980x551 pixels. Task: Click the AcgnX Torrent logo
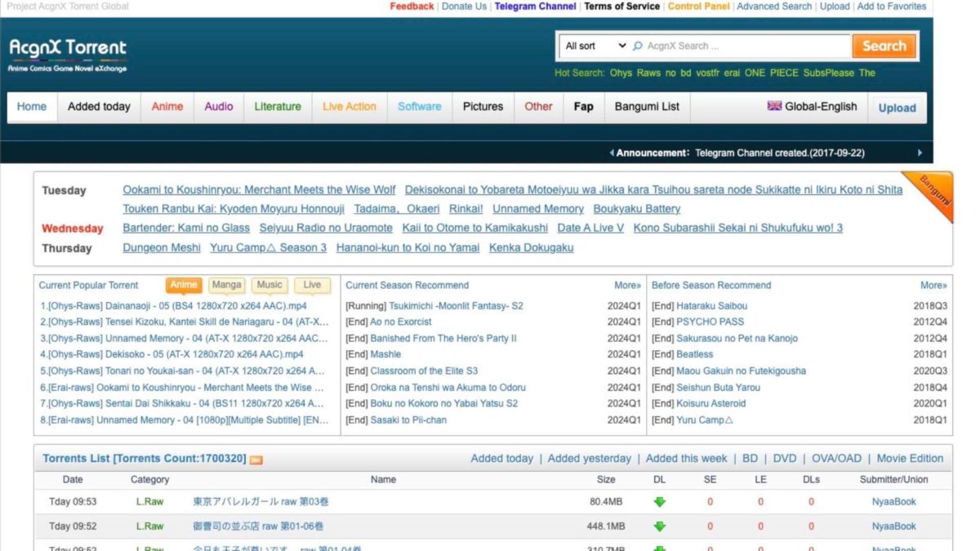(x=68, y=55)
